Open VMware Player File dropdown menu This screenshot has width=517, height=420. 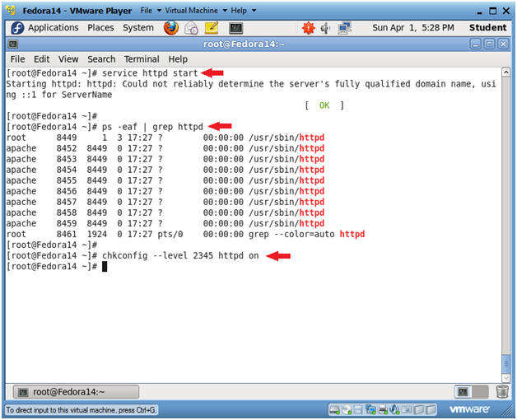point(151,11)
